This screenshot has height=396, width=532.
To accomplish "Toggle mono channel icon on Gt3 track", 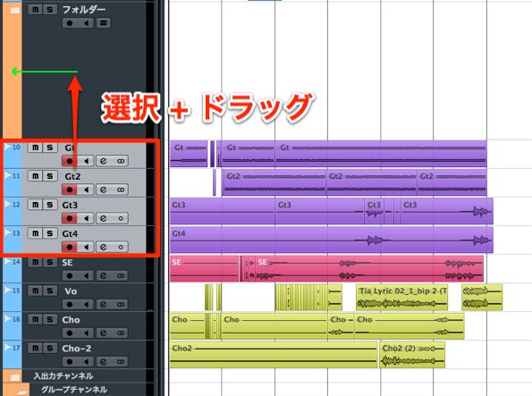I will pos(121,218).
